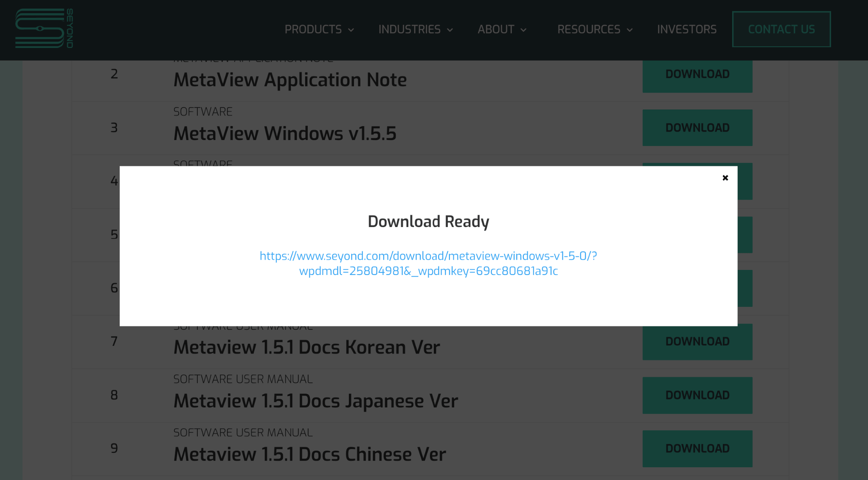Close the Download Ready popup
868x480 pixels.
pyautogui.click(x=725, y=178)
